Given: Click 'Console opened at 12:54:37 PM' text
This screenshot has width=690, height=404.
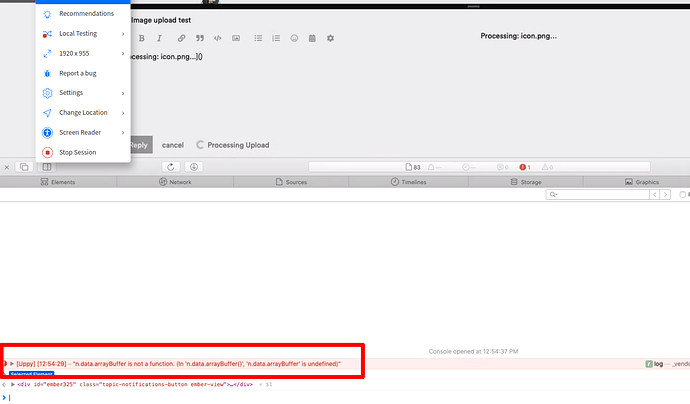Looking at the screenshot, I should click(x=473, y=352).
